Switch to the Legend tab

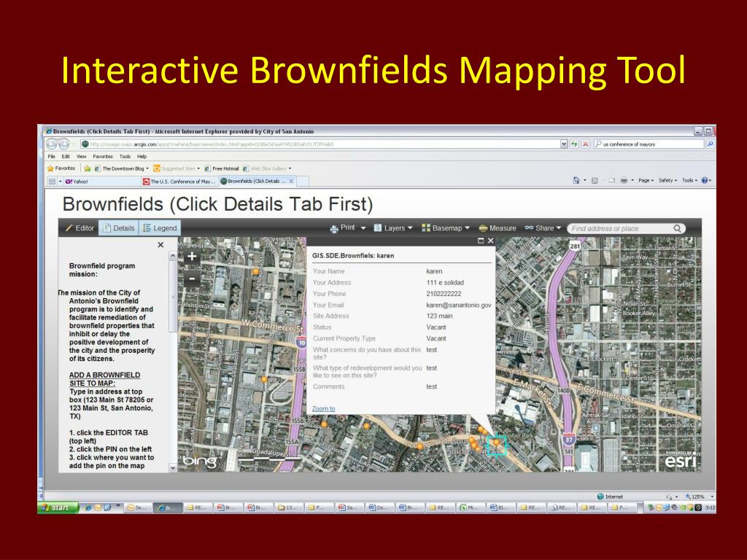[x=159, y=228]
